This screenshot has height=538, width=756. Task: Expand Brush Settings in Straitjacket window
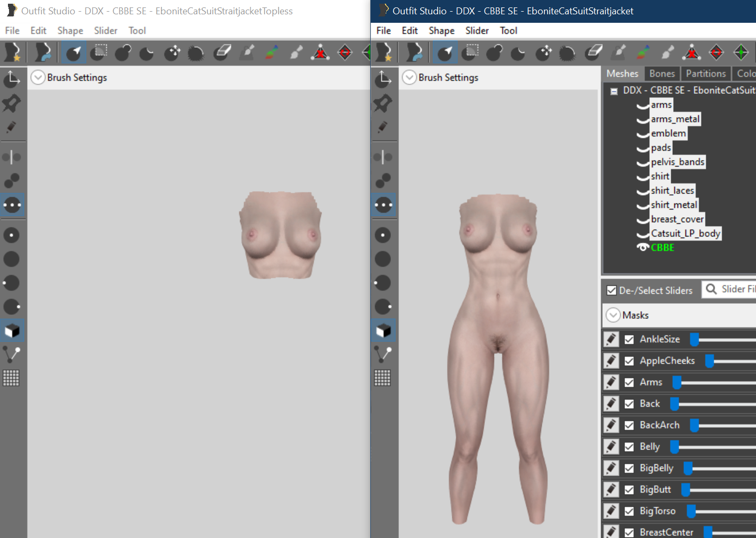click(409, 77)
